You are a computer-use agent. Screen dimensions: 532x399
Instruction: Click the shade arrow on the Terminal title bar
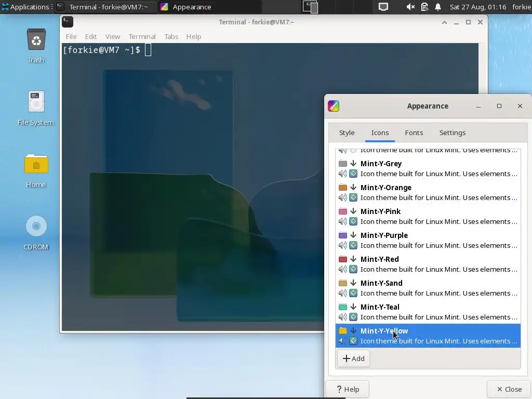click(444, 22)
